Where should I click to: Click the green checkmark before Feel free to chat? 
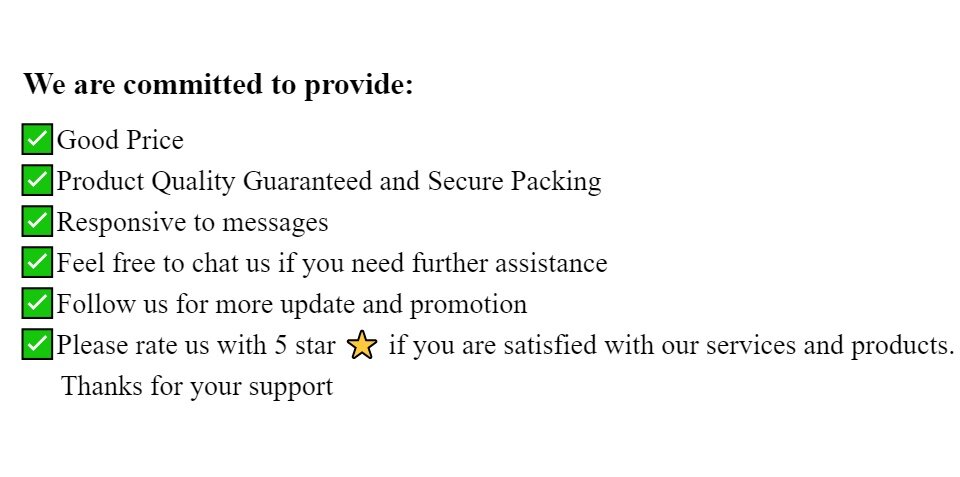tap(36, 262)
